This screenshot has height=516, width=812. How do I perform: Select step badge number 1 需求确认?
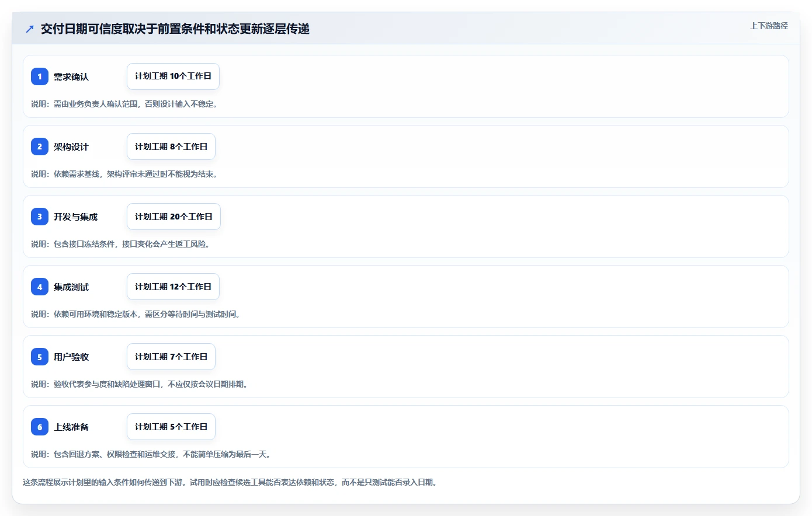(x=40, y=76)
